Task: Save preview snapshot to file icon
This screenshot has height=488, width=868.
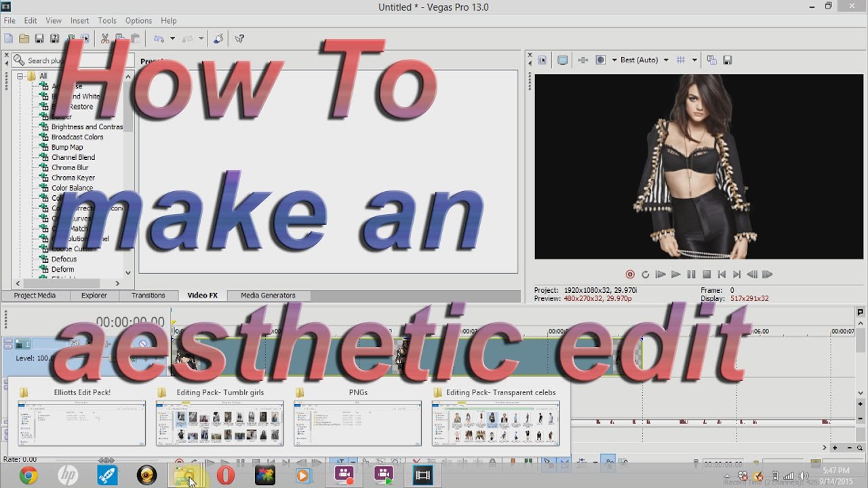Action: pyautogui.click(x=728, y=60)
